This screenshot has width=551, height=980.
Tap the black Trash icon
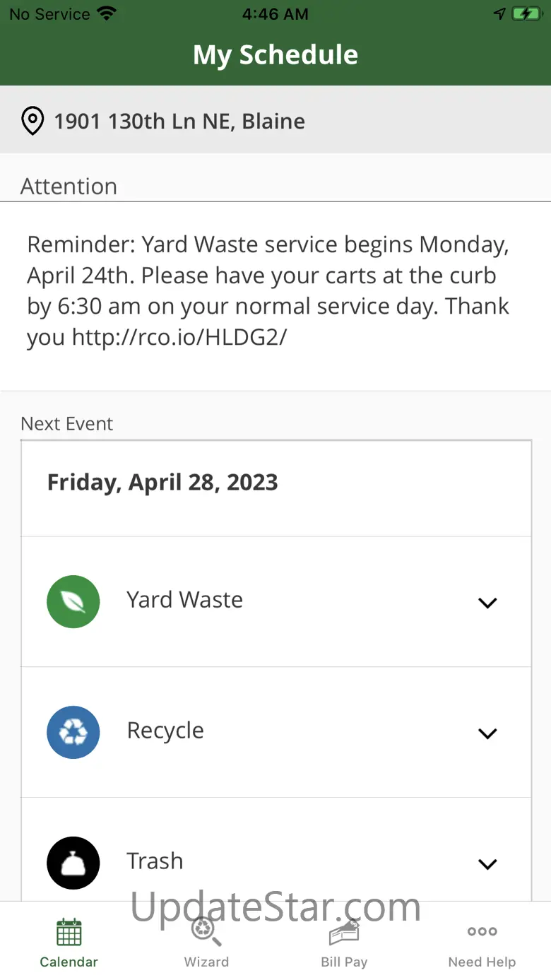pos(73,863)
